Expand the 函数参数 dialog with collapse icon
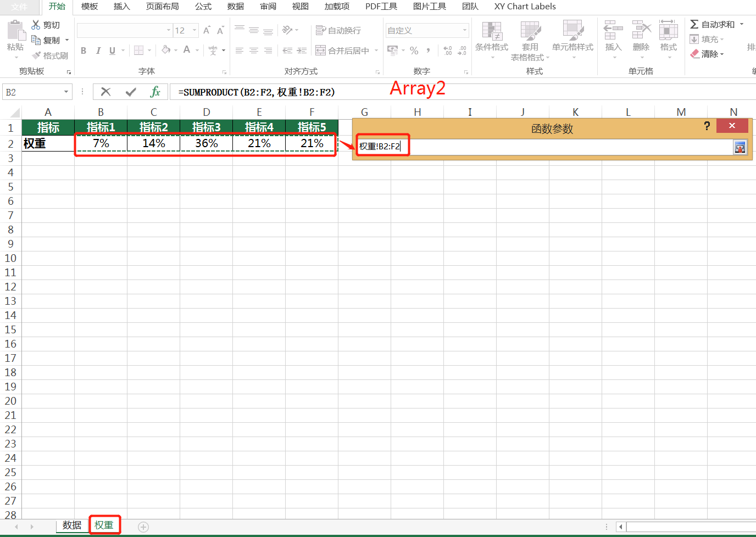Image resolution: width=756 pixels, height=537 pixels. 740,147
